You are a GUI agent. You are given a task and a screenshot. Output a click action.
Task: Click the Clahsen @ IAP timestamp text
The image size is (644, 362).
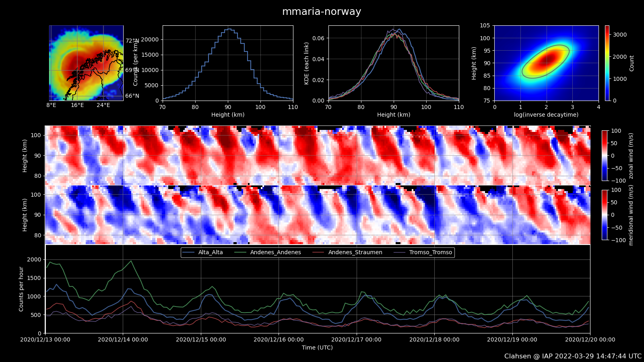pyautogui.click(x=573, y=356)
